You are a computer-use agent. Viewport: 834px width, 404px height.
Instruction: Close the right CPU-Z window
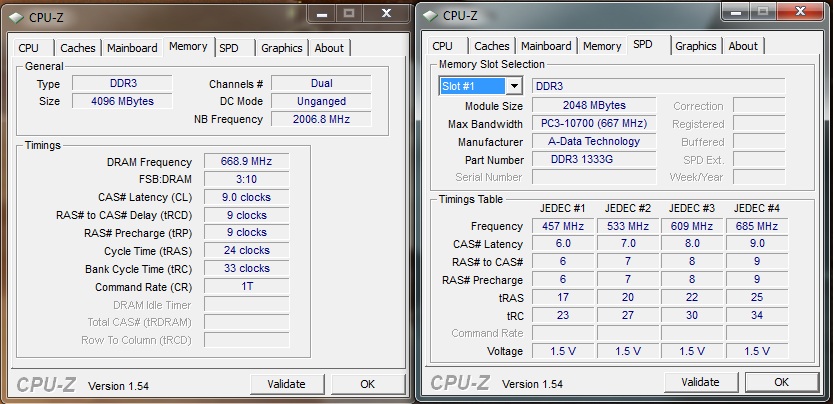pos(800,12)
